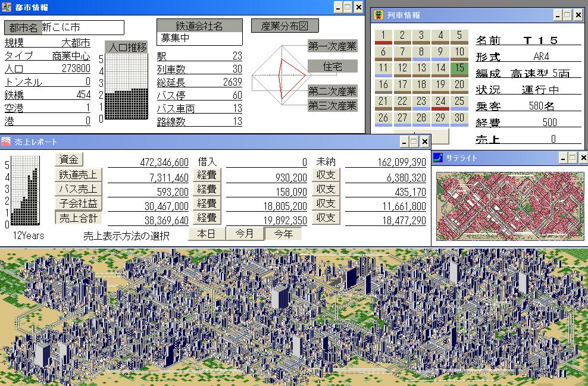Close the 都市情報 window
The image size is (588, 386).
click(x=358, y=7)
